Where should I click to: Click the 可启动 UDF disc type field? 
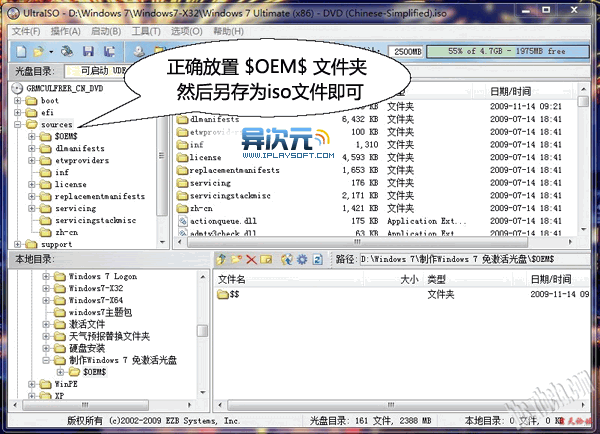pyautogui.click(x=99, y=71)
